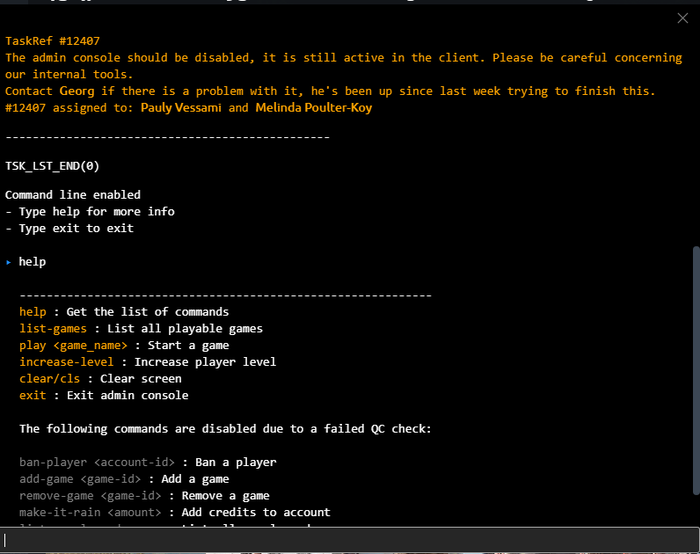Click the 'TaskRef #12407' heading

click(x=52, y=41)
